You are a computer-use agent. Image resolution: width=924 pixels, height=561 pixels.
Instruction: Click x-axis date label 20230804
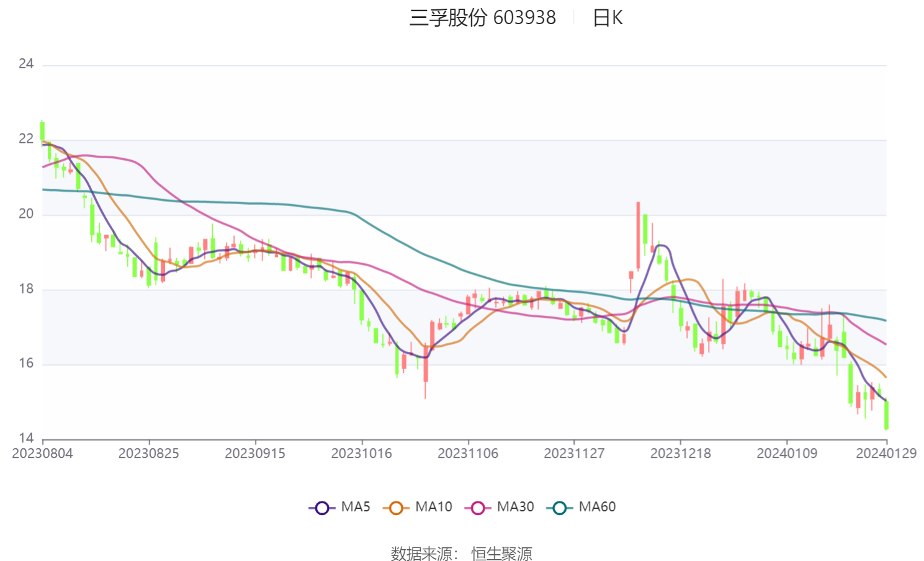42,454
